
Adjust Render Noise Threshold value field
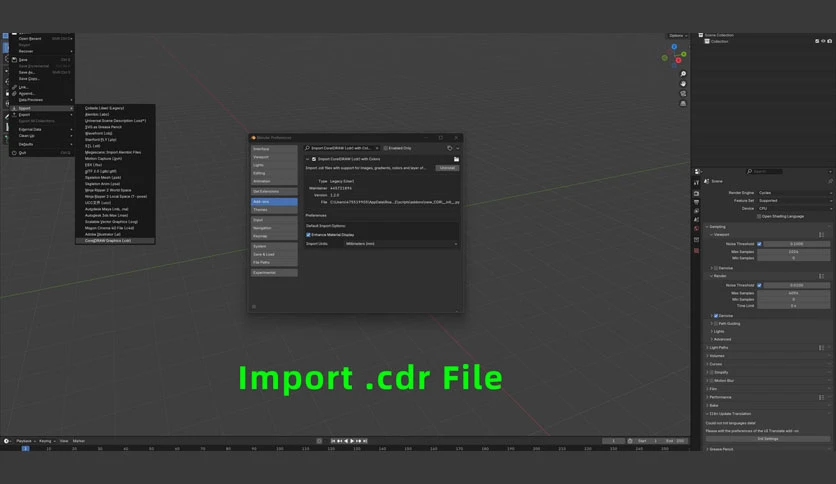pyautogui.click(x=797, y=285)
